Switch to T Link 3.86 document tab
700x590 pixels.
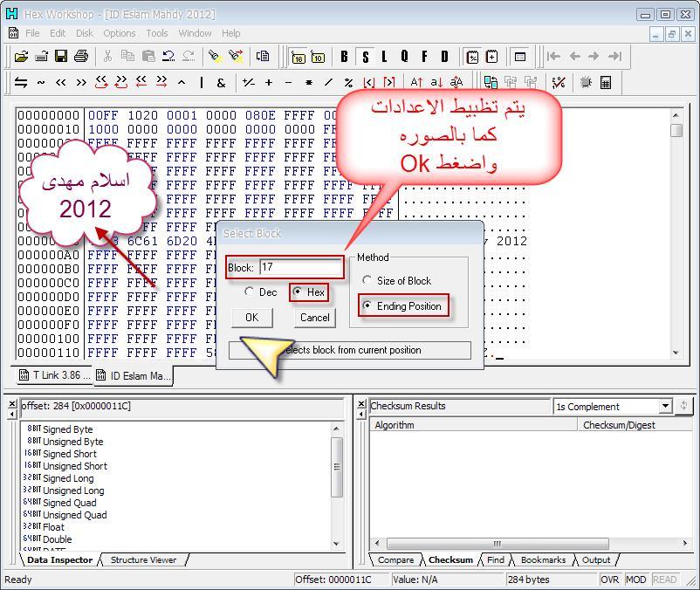tap(54, 375)
